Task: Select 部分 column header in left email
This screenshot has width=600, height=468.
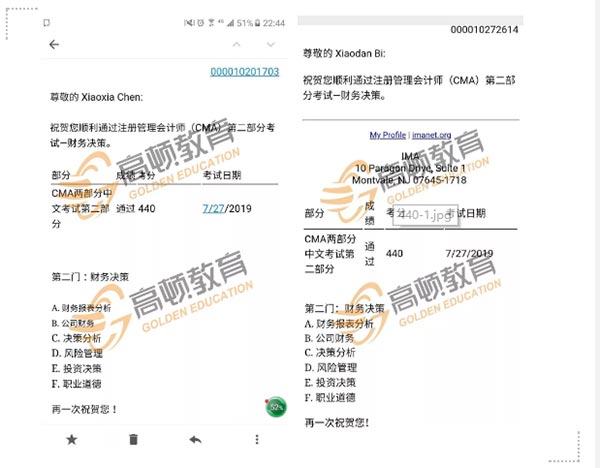Action: pos(61,175)
